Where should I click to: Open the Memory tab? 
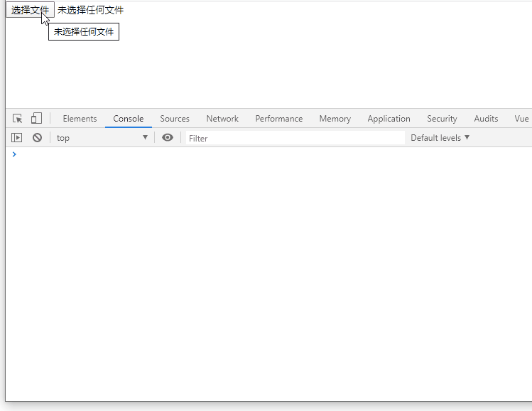(335, 119)
